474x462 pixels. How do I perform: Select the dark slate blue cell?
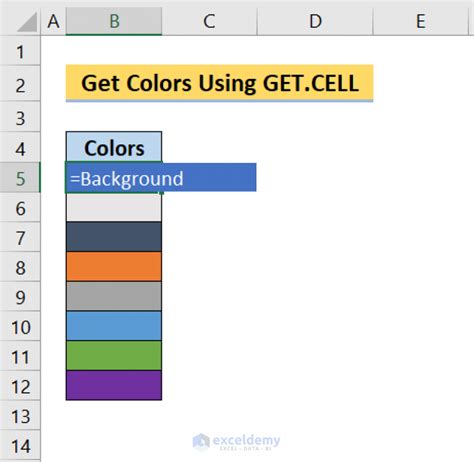[114, 237]
